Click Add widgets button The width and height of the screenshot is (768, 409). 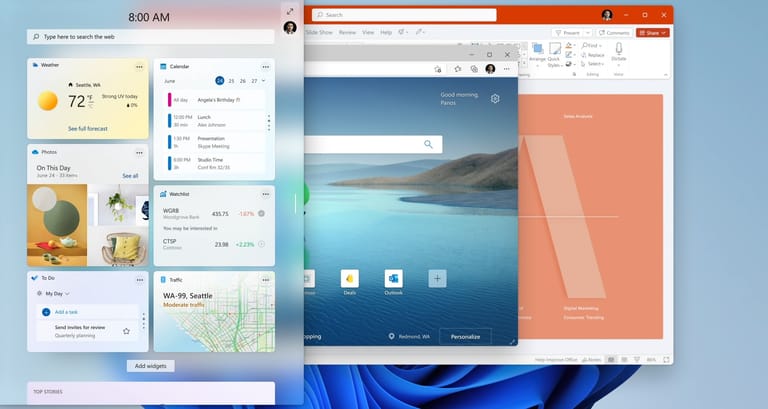[150, 366]
